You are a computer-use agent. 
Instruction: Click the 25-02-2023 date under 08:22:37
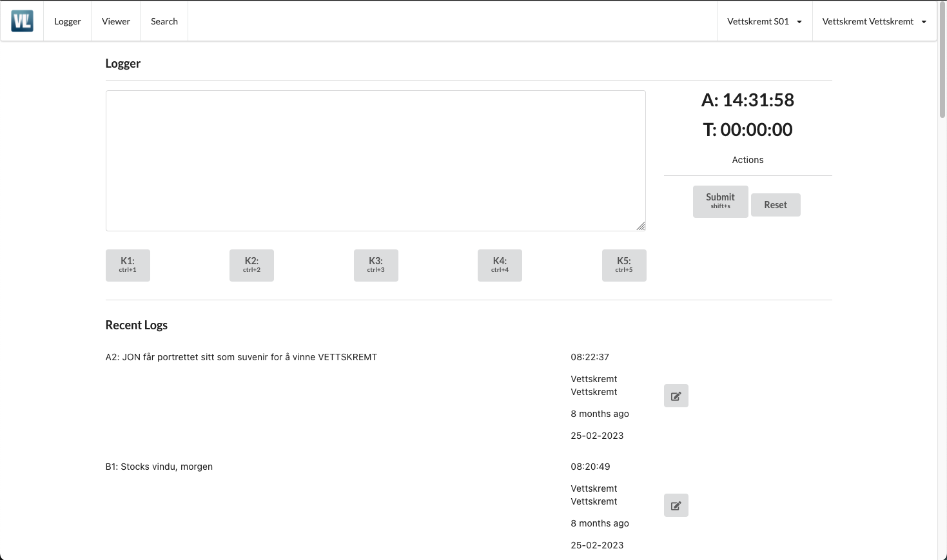(x=597, y=436)
